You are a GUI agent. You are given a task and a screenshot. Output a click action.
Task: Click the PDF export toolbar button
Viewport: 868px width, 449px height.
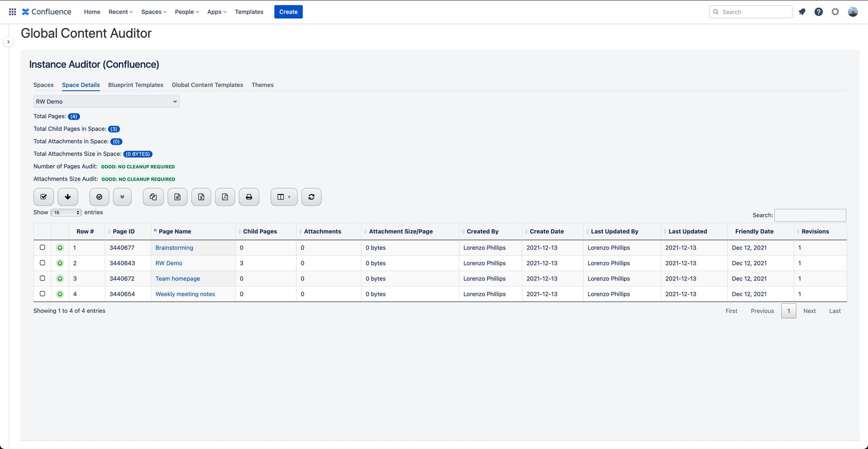click(225, 197)
